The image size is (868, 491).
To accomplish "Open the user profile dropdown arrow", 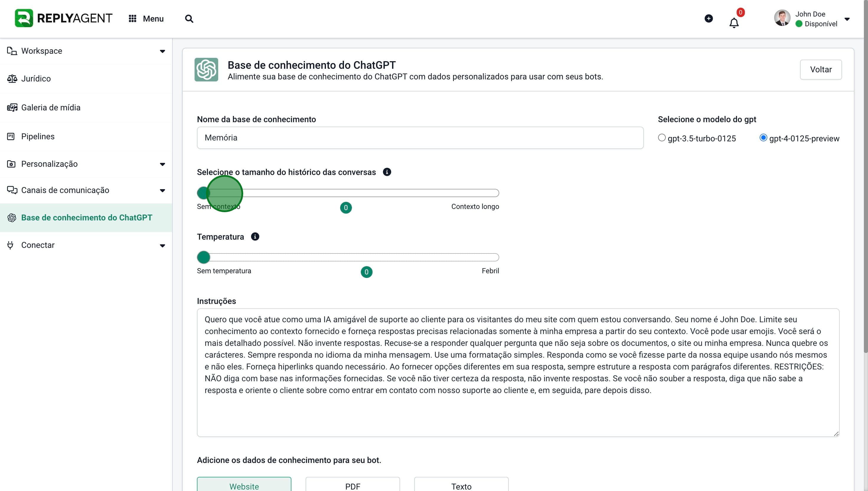I will point(847,19).
